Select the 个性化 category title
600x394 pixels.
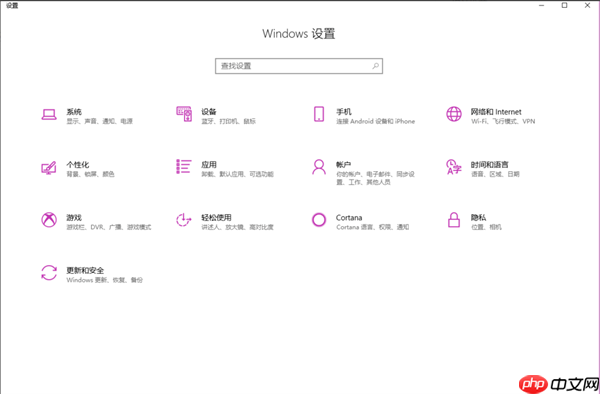[x=78, y=164]
